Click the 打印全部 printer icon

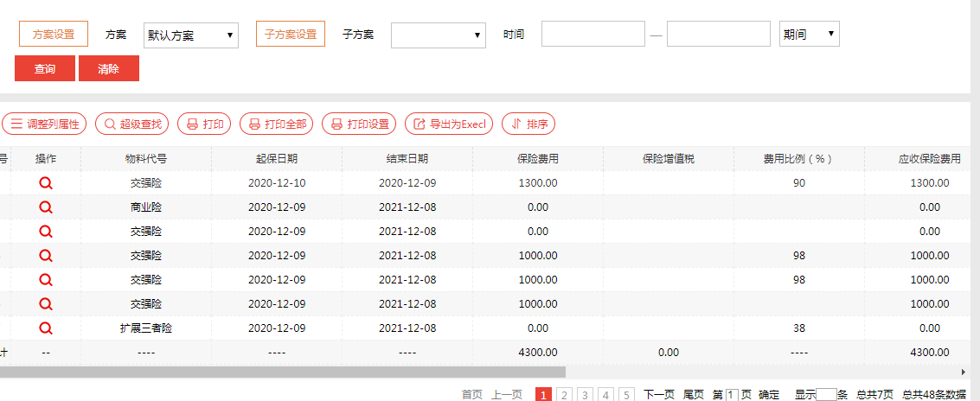[254, 124]
